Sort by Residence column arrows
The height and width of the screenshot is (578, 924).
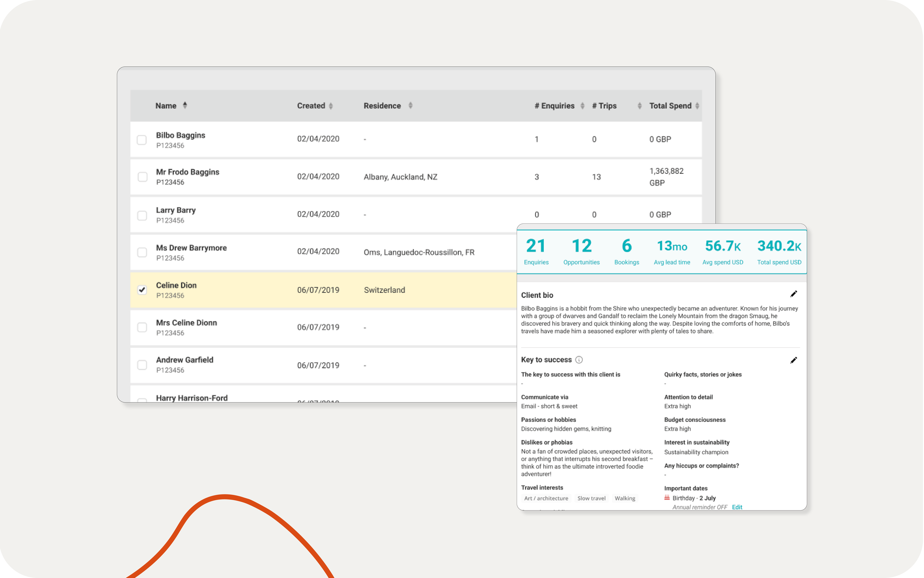click(x=411, y=105)
